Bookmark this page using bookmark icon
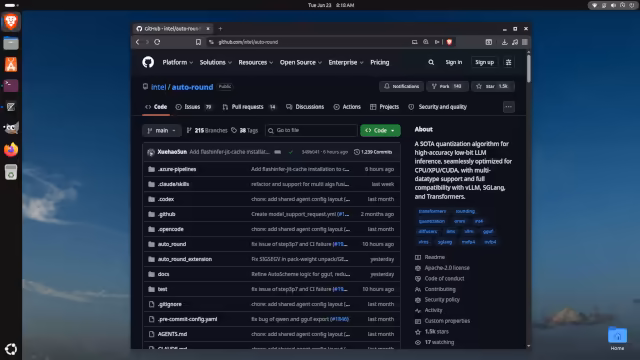640x360 pixels. (198, 42)
